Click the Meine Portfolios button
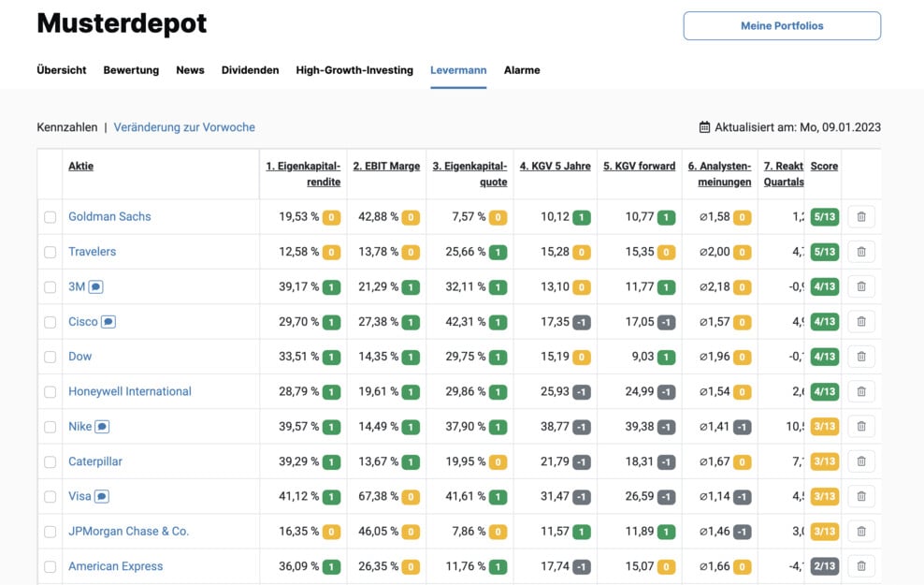The image size is (924, 585). point(782,26)
